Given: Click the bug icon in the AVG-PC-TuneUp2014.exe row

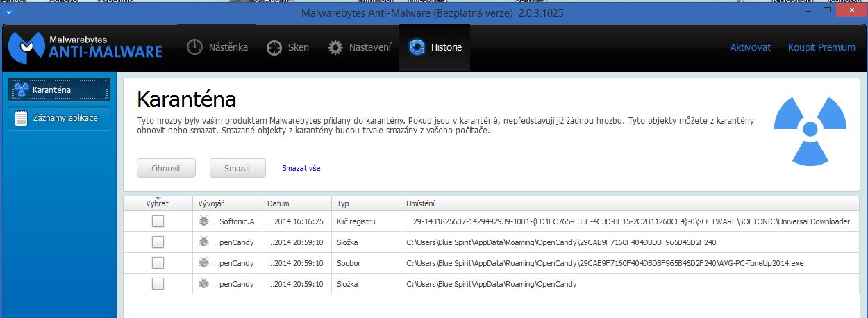Looking at the screenshot, I should pos(203,263).
